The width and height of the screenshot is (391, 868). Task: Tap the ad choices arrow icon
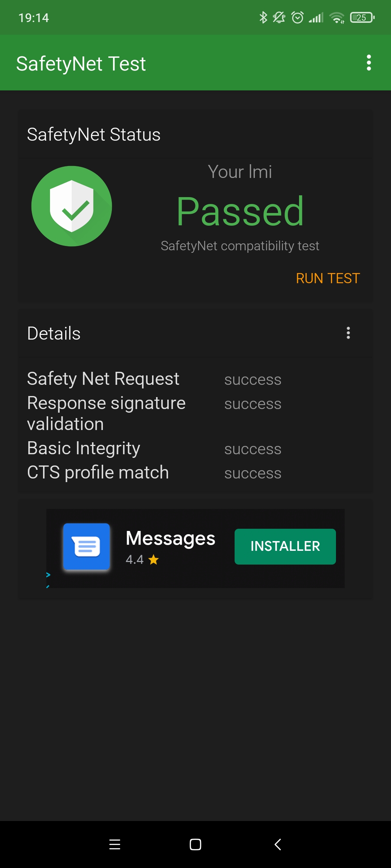pos(48,575)
